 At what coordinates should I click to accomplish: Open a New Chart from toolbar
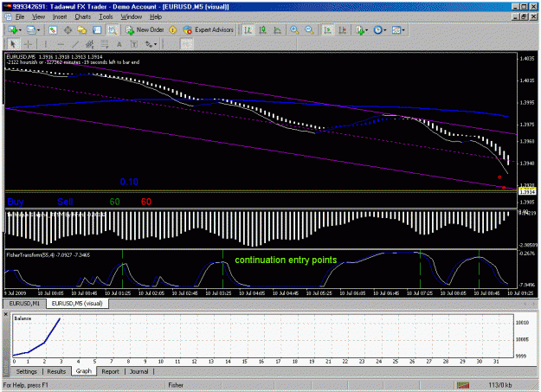[x=13, y=30]
